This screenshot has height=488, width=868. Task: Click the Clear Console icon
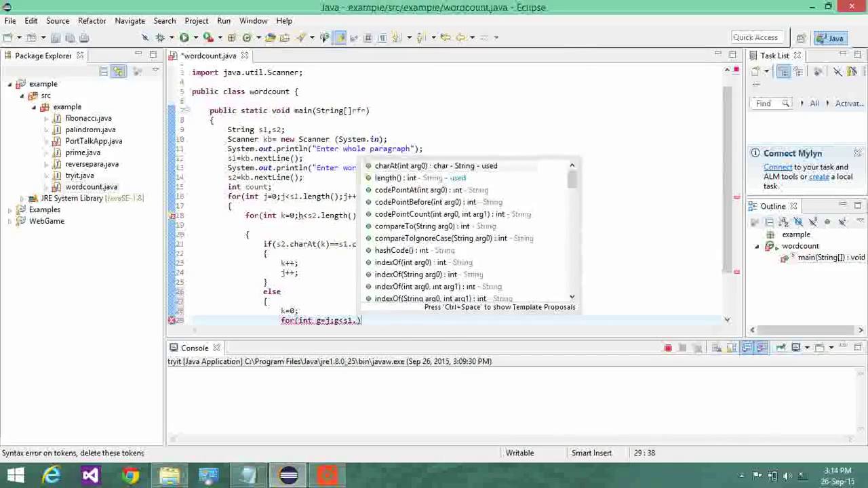click(717, 348)
